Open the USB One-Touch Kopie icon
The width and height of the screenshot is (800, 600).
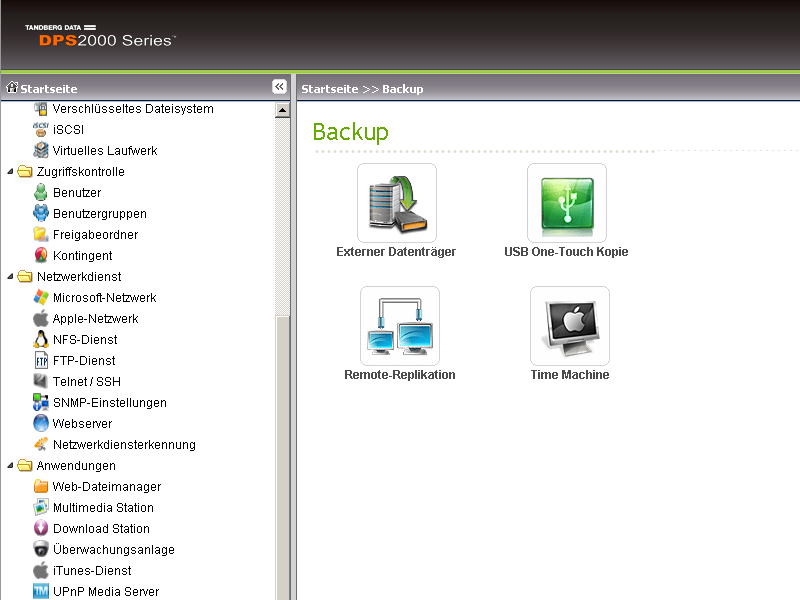click(x=567, y=203)
